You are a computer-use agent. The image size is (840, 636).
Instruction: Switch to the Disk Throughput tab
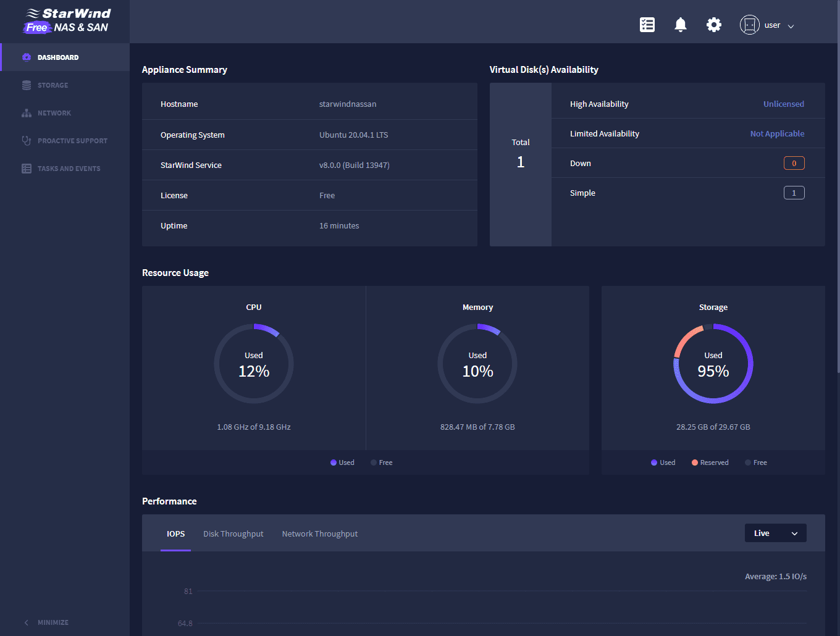point(233,534)
